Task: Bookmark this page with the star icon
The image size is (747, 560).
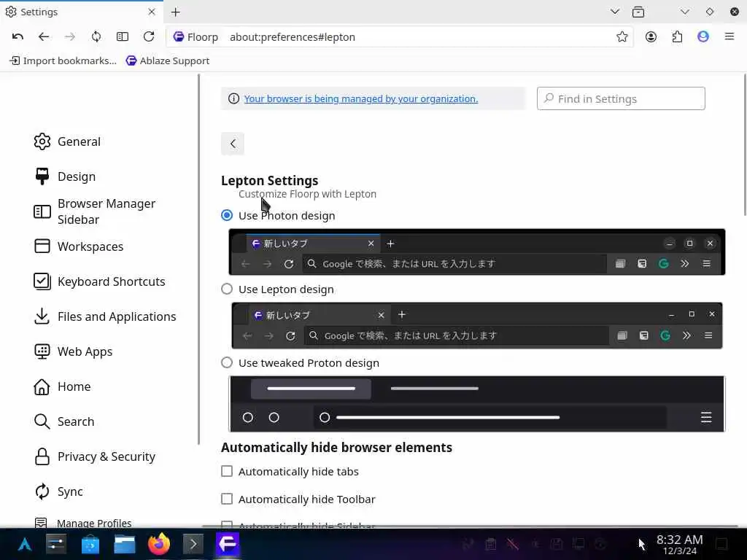Action: (x=622, y=36)
